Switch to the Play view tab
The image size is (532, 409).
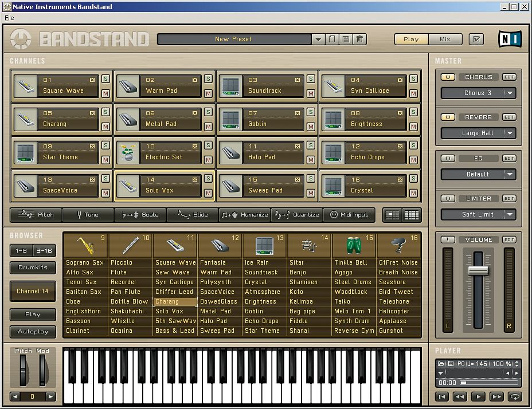(411, 40)
